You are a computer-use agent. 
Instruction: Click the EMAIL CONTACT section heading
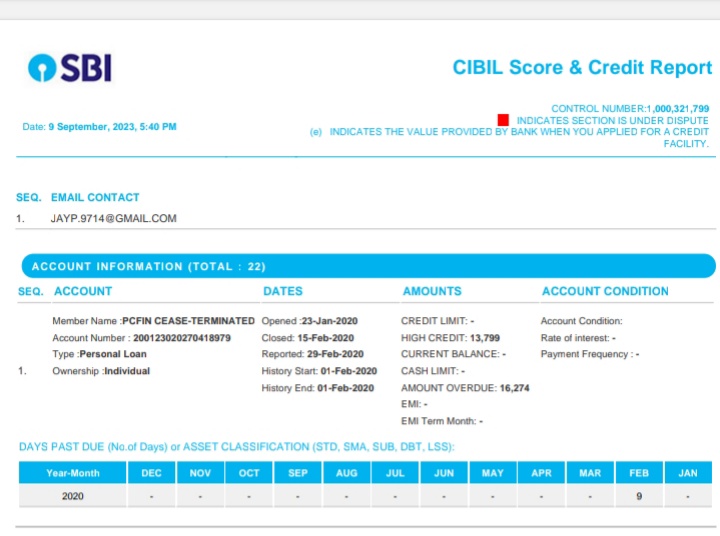[x=95, y=198]
